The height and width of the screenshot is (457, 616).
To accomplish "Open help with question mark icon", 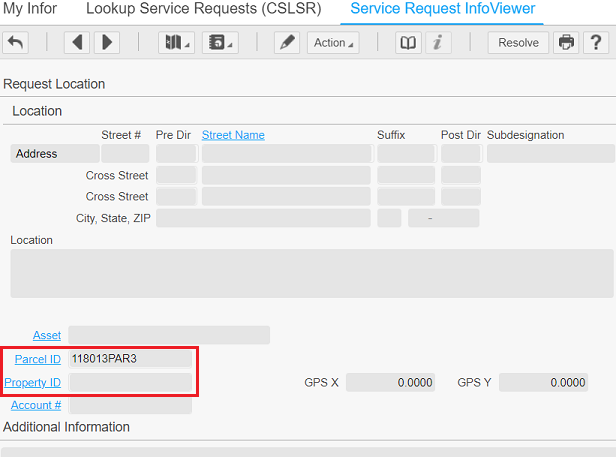I will (594, 43).
